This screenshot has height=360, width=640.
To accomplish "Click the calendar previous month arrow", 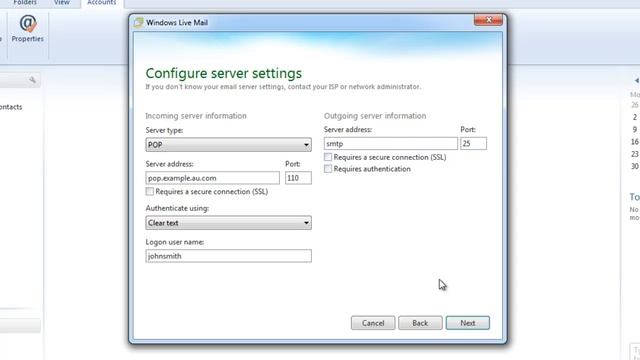I will click(x=636, y=80).
